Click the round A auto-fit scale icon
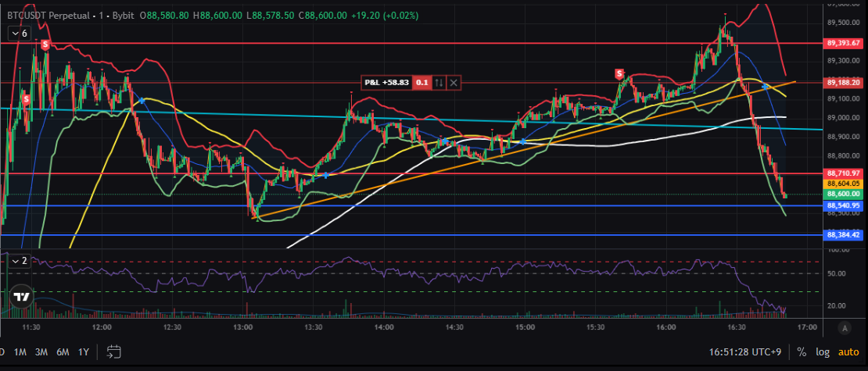This screenshot has width=868, height=371. [x=844, y=326]
